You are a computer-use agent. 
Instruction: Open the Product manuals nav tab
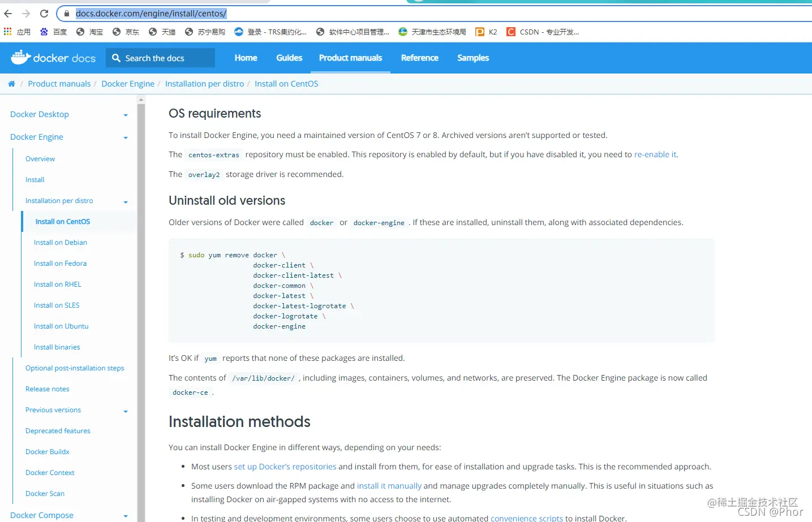tap(350, 58)
